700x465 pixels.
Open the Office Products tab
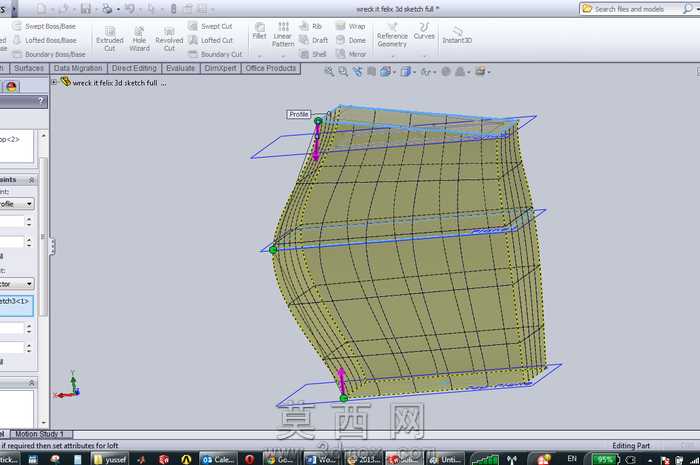[x=271, y=68]
